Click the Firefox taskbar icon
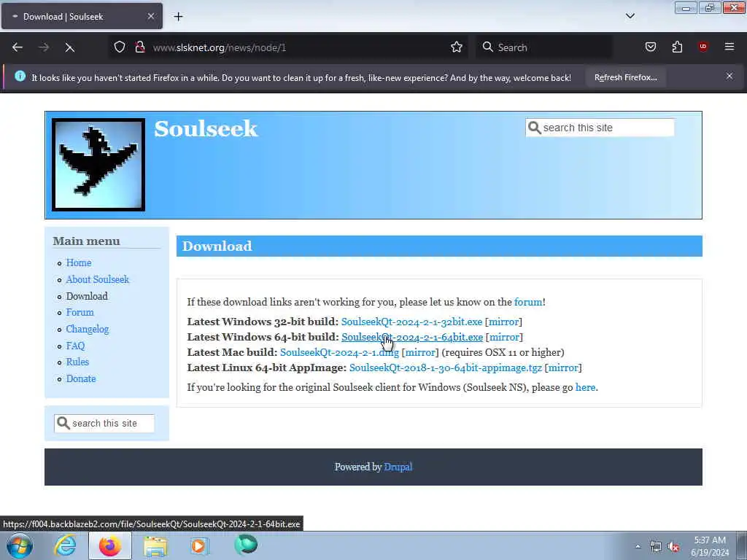The image size is (747, 560). 110,545
